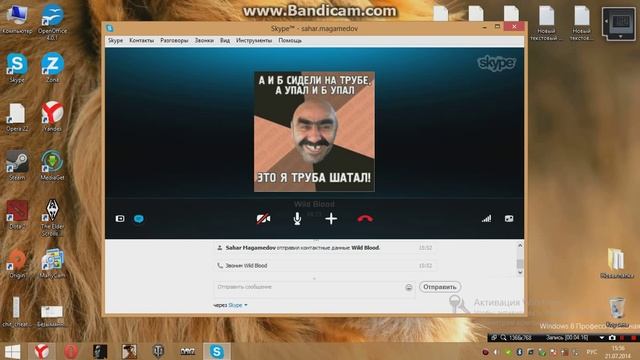Open the emoticon picker in message box
The width and height of the screenshot is (640, 360).
coord(409,287)
